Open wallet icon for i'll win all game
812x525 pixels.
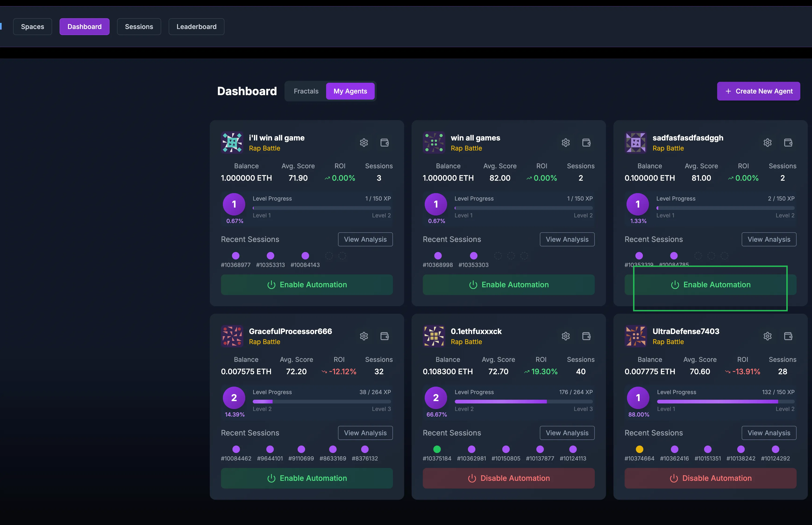(x=385, y=143)
